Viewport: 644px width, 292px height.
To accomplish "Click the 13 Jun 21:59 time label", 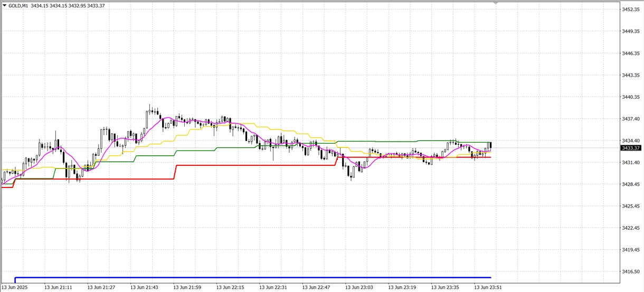I will point(187,288).
